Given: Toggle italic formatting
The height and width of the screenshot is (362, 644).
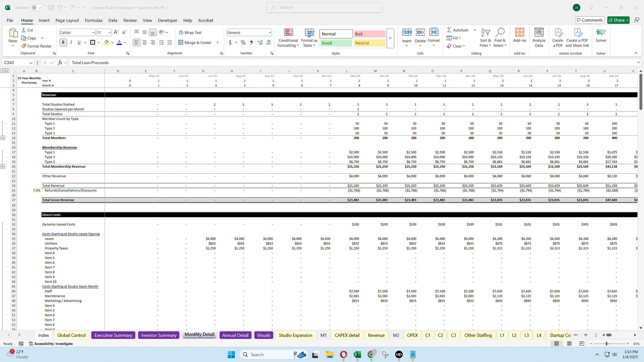Looking at the screenshot, I should click(x=71, y=42).
